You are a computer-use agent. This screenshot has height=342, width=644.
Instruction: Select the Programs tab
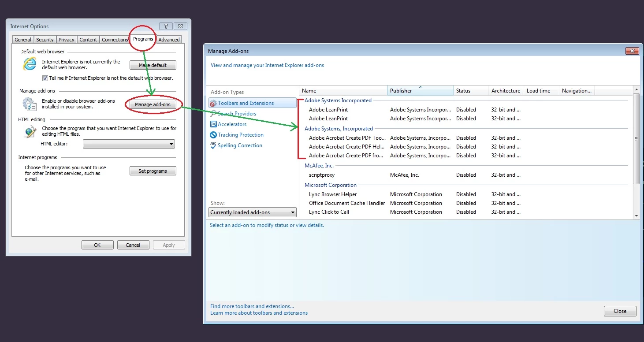[x=143, y=39]
